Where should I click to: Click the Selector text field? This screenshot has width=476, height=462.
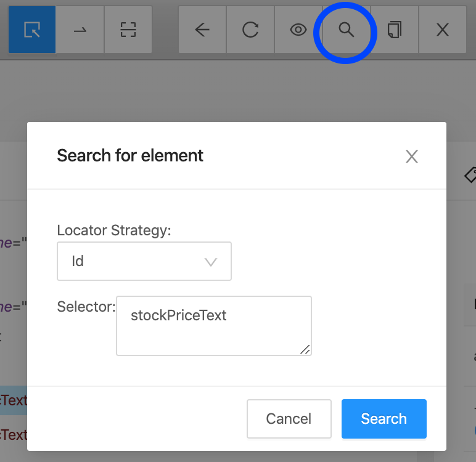pos(214,326)
